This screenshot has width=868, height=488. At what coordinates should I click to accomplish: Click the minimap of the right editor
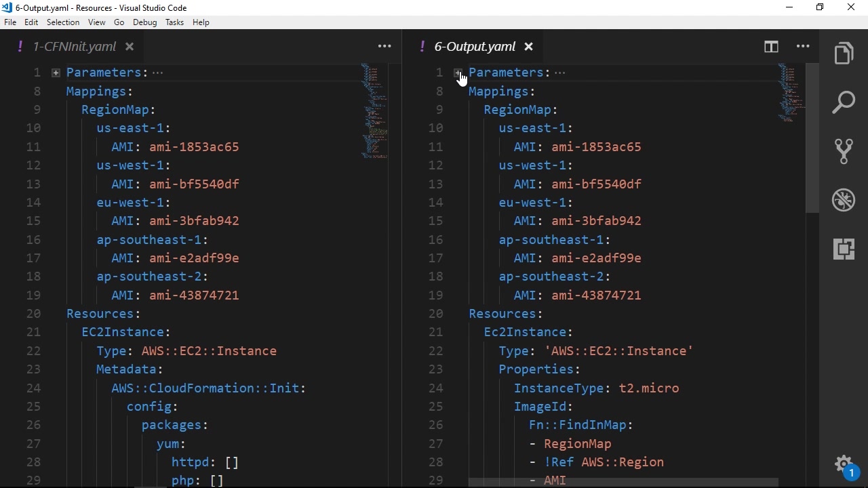click(x=791, y=94)
